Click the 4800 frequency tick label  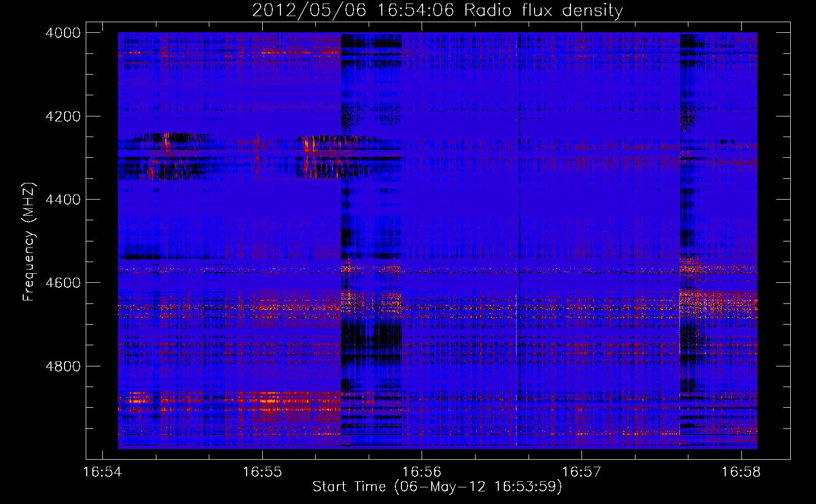pos(63,366)
